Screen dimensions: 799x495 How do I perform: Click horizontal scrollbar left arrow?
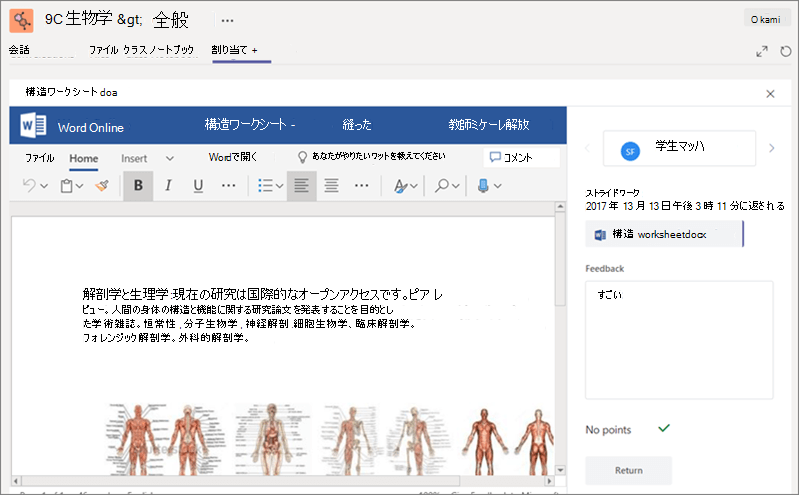pyautogui.click(x=16, y=481)
